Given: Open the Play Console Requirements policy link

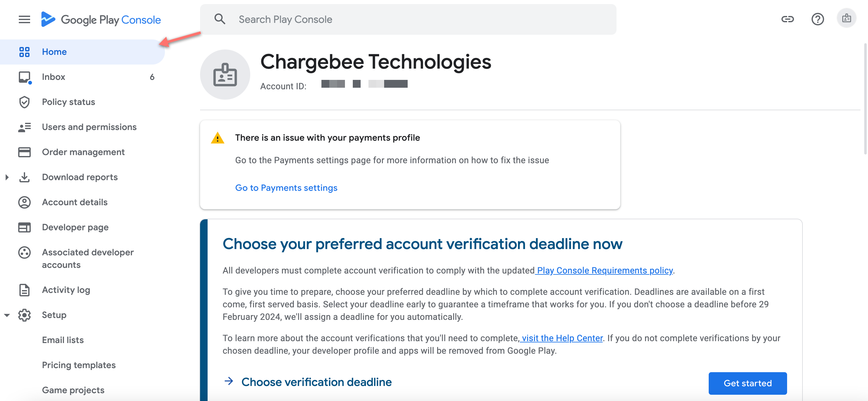Looking at the screenshot, I should [605, 270].
